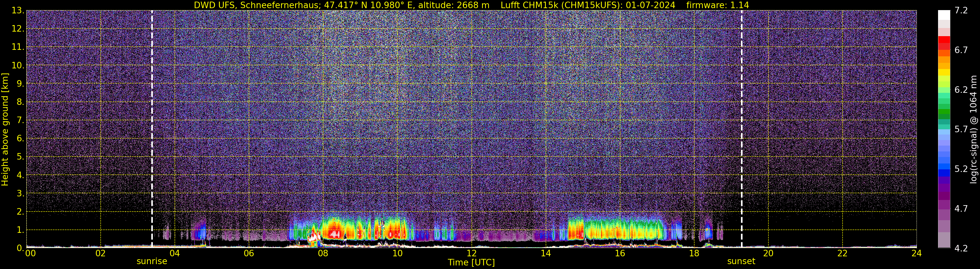Click the white dashed sunrise marker line

pos(152,129)
